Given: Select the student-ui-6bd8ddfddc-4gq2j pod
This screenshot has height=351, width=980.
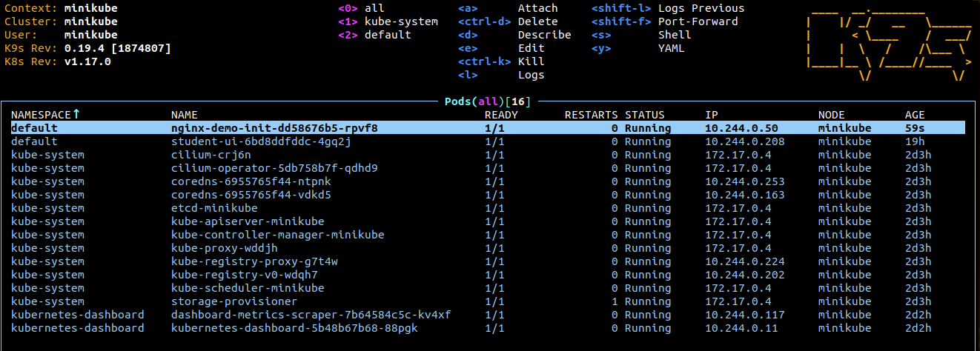Looking at the screenshot, I should pos(261,141).
